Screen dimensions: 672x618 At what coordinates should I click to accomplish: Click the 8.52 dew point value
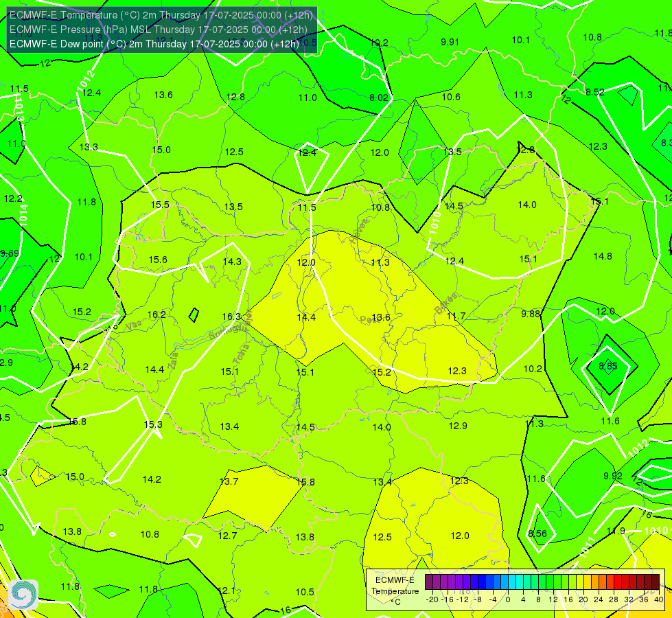595,92
